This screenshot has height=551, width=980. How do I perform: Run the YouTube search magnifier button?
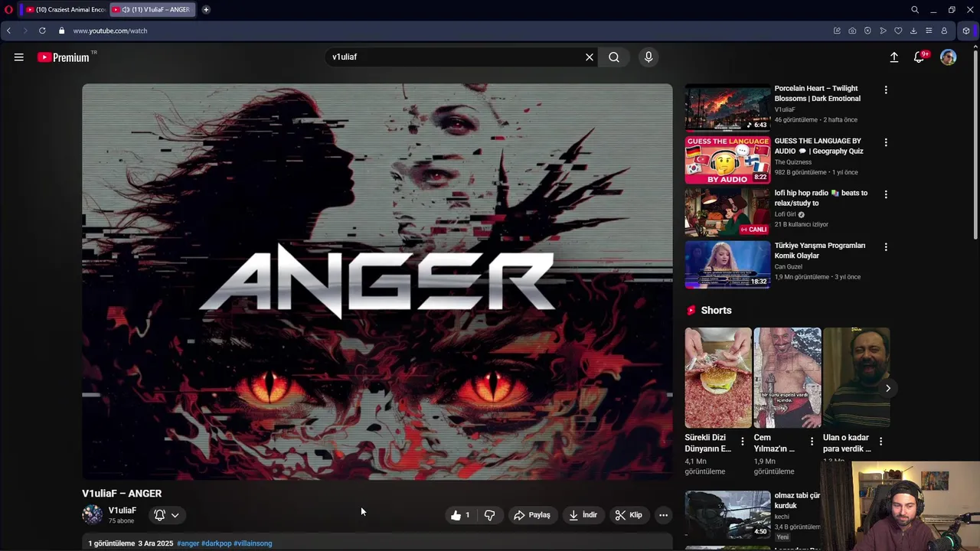click(614, 57)
